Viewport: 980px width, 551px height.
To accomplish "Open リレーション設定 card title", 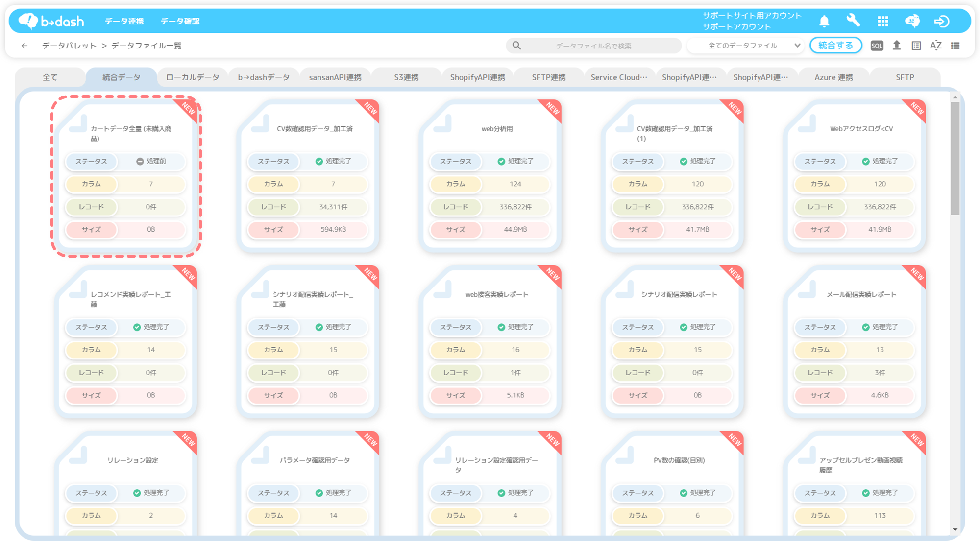I will (x=133, y=460).
